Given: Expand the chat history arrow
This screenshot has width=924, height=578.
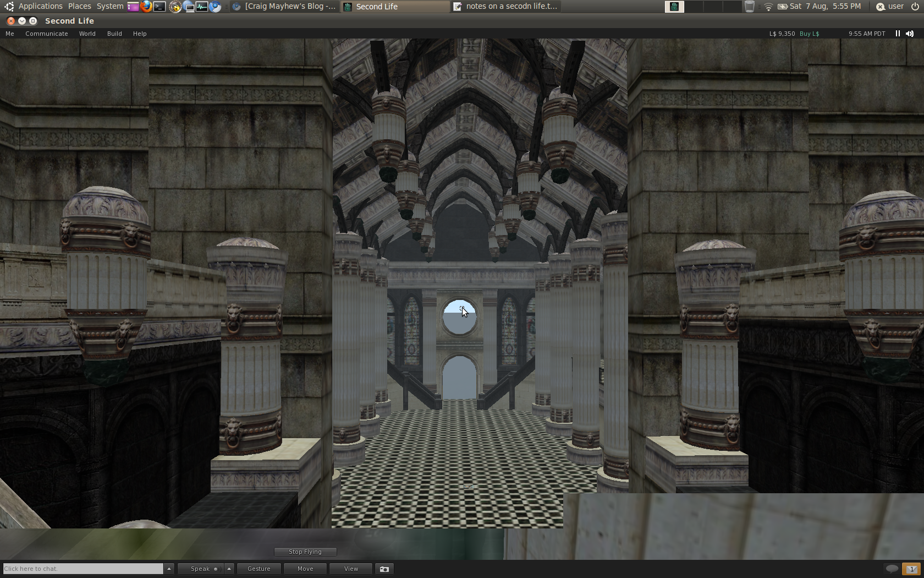Looking at the screenshot, I should pos(169,569).
